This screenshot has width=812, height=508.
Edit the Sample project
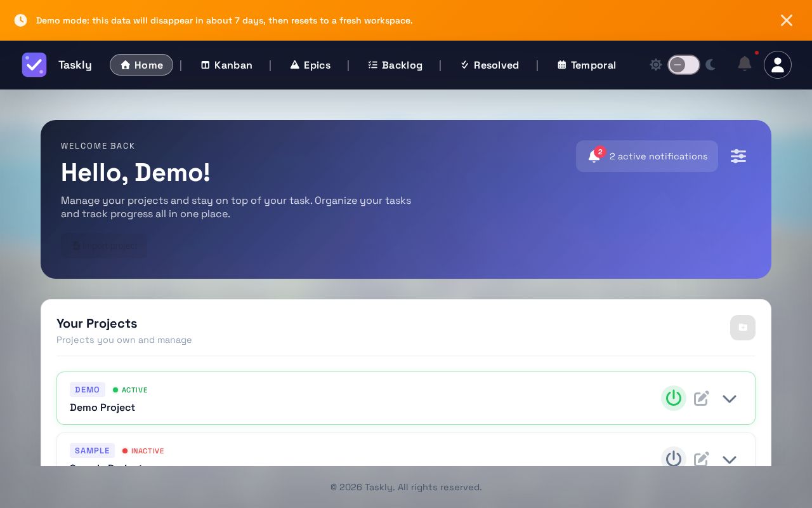702,458
